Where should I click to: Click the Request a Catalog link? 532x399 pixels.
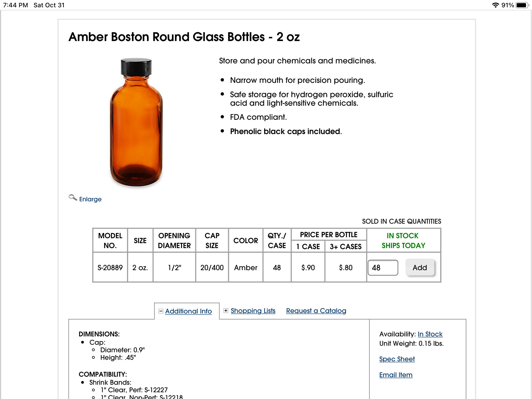click(x=316, y=311)
